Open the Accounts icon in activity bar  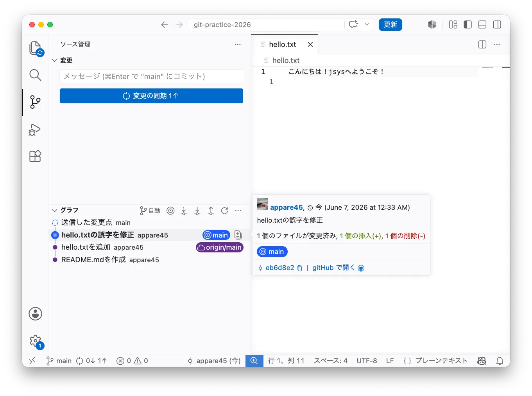(35, 313)
